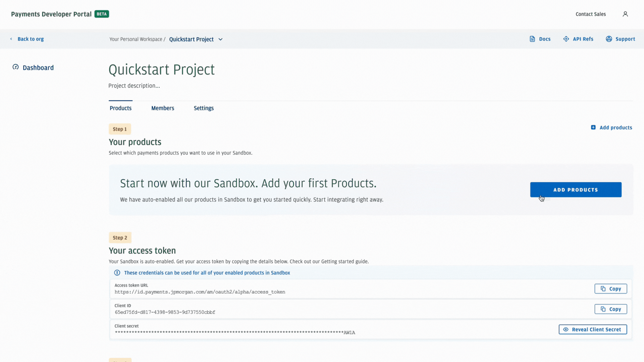Viewport: 644px width, 362px height.
Task: Click the user profile icon
Action: pyautogui.click(x=625, y=14)
